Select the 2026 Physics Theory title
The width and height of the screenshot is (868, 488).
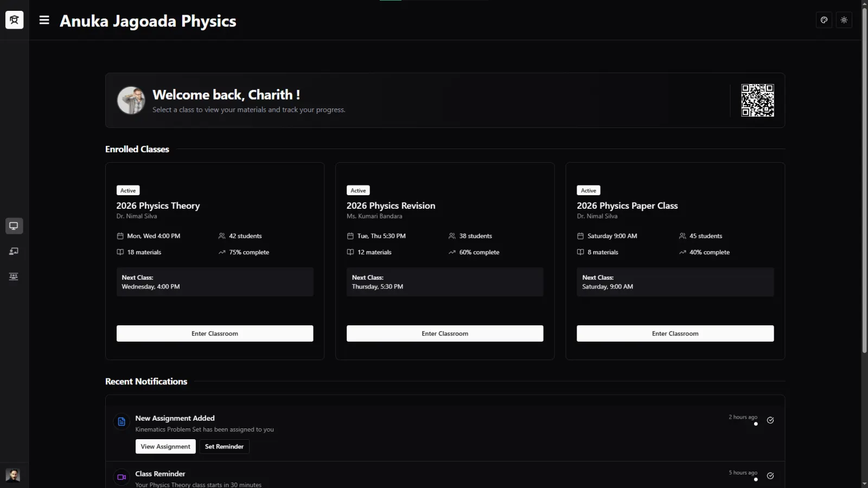pyautogui.click(x=158, y=206)
